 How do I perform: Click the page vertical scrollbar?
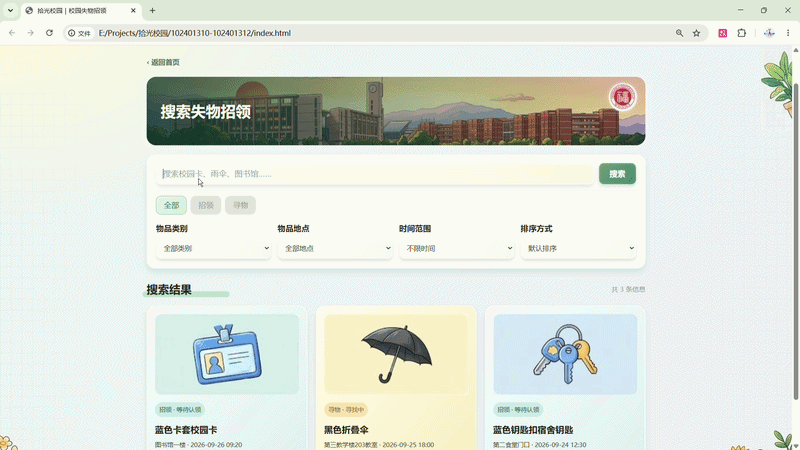point(796,240)
